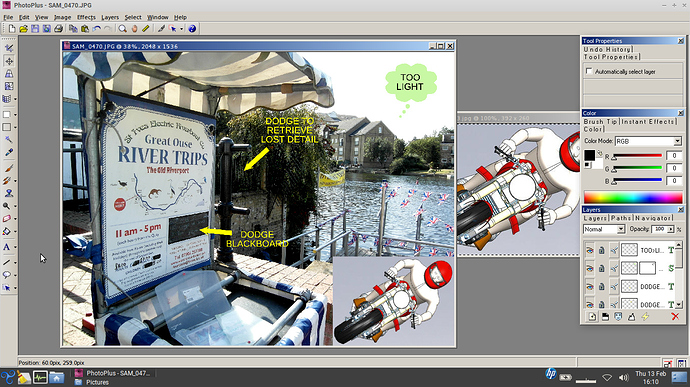Select the yellow ruler Measure tool
Image resolution: width=690 pixels, height=387 pixels.
(146, 29)
